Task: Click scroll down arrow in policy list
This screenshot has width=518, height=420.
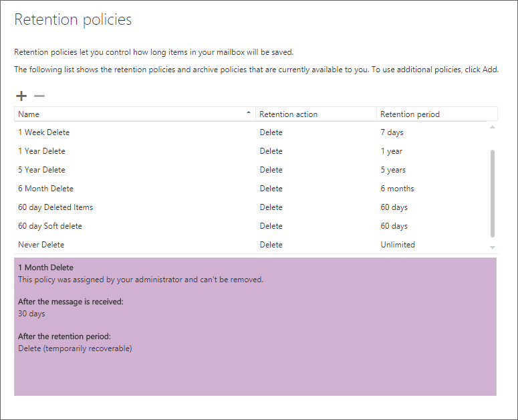Action: point(493,247)
